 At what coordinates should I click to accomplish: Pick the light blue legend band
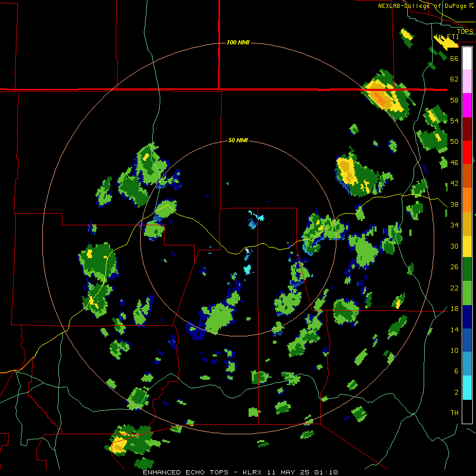pyautogui.click(x=467, y=364)
